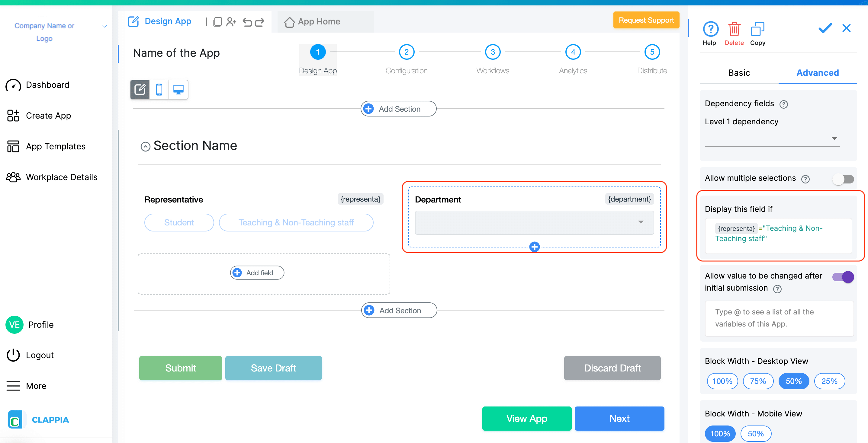Click the Delete trash icon

734,30
